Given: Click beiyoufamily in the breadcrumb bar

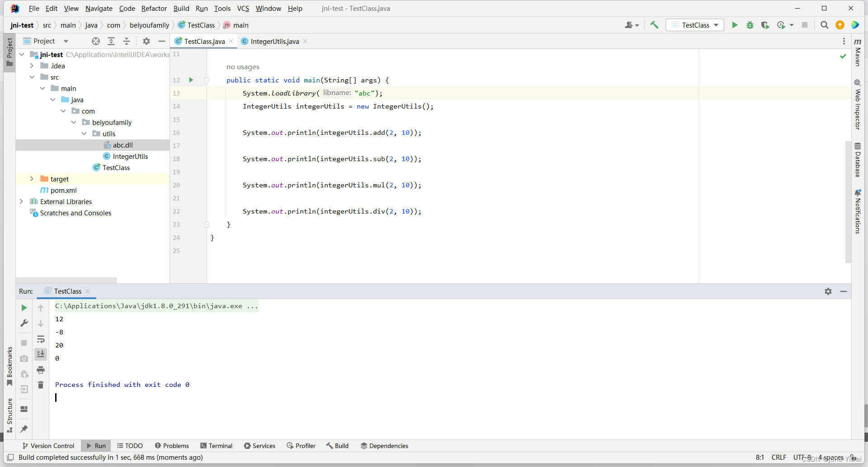Looking at the screenshot, I should (x=149, y=25).
